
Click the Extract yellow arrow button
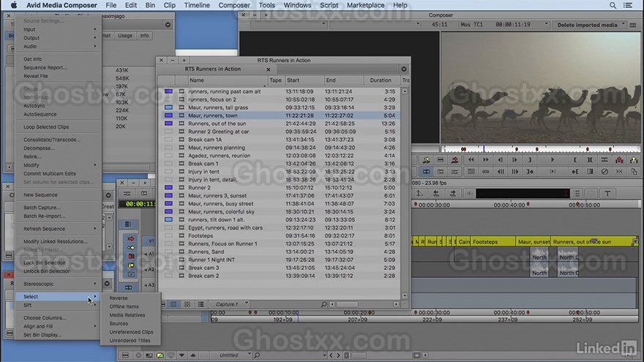[634, 159]
